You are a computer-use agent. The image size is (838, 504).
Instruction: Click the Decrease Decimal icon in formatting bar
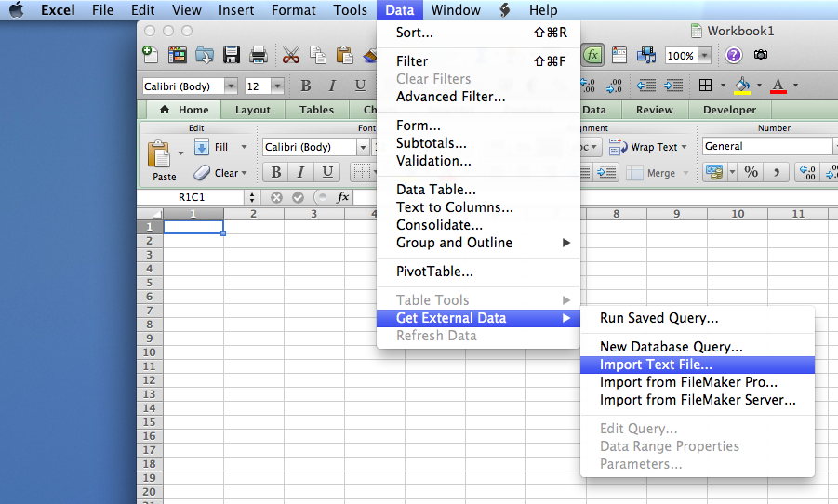coord(614,86)
